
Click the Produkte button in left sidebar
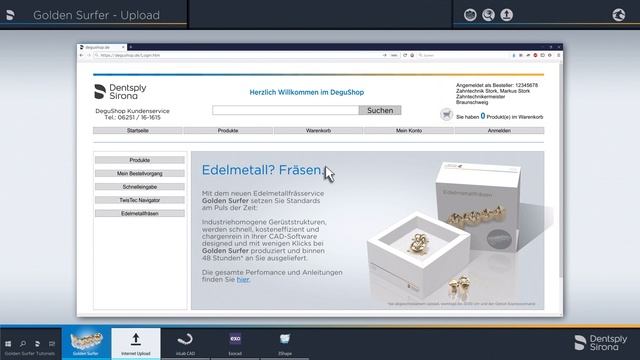140,160
